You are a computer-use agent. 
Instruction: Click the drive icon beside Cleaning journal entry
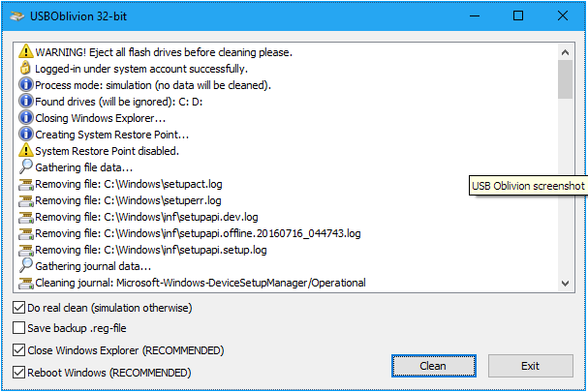[x=26, y=284]
